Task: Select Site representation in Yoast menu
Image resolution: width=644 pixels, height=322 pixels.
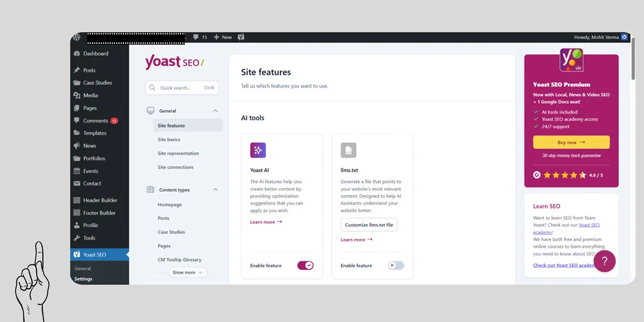Action: tap(178, 153)
